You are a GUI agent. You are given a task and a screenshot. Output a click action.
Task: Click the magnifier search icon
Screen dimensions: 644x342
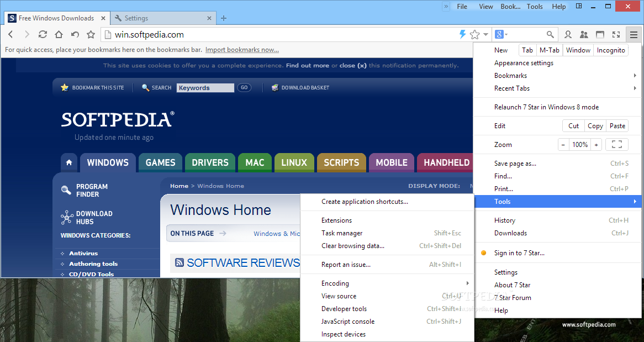point(550,34)
